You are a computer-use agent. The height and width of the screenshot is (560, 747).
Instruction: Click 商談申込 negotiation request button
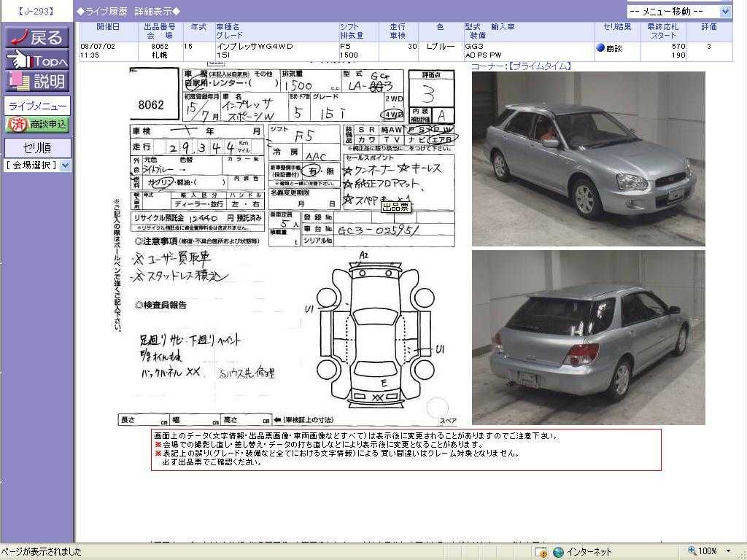coord(37,125)
